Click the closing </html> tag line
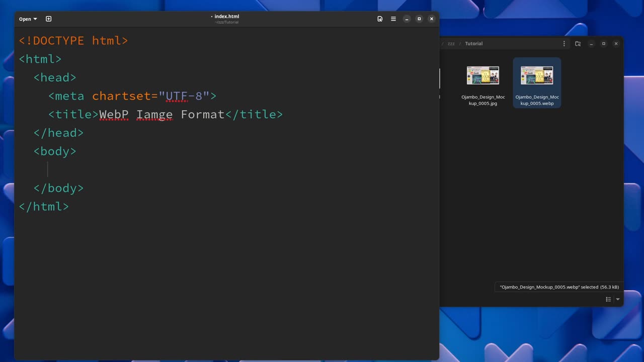The width and height of the screenshot is (644, 362). coord(44,207)
